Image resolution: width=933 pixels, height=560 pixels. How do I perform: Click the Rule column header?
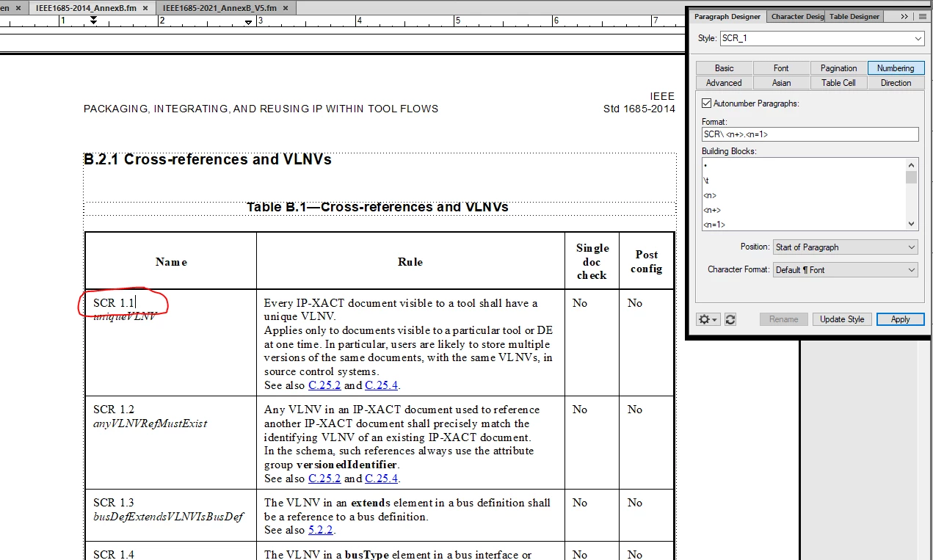pyautogui.click(x=410, y=262)
